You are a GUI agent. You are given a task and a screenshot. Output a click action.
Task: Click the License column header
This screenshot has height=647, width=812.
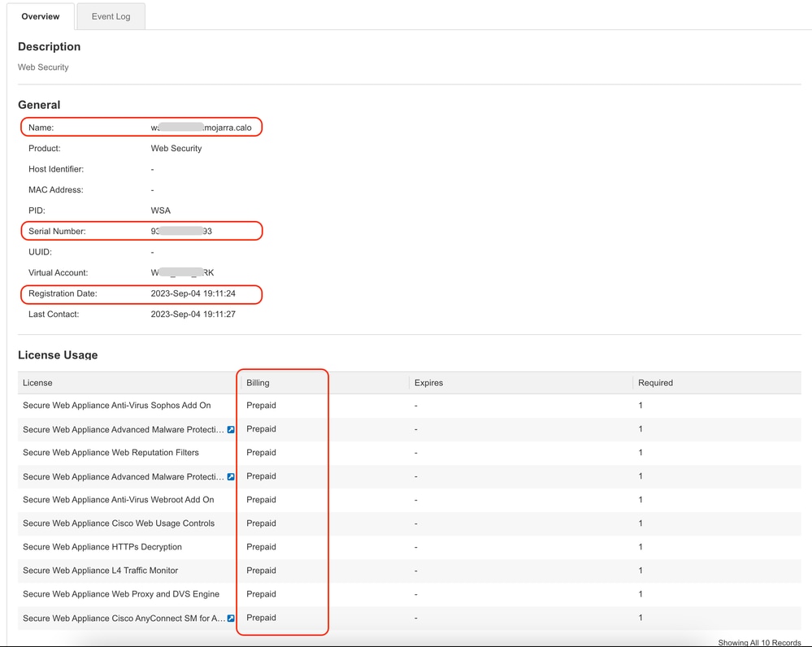[x=37, y=383]
